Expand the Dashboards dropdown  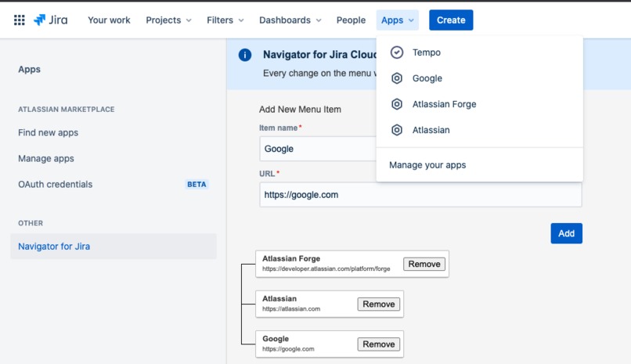pos(290,20)
